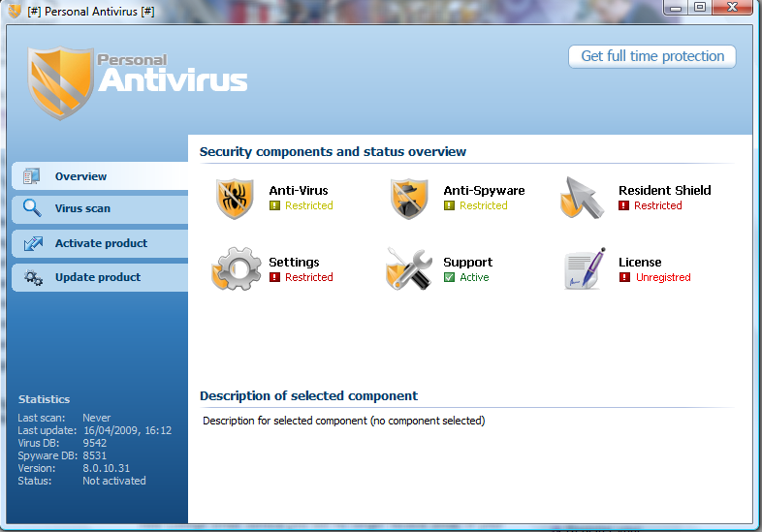Click the red status indicator under License
Image resolution: width=762 pixels, height=532 pixels.
click(624, 277)
